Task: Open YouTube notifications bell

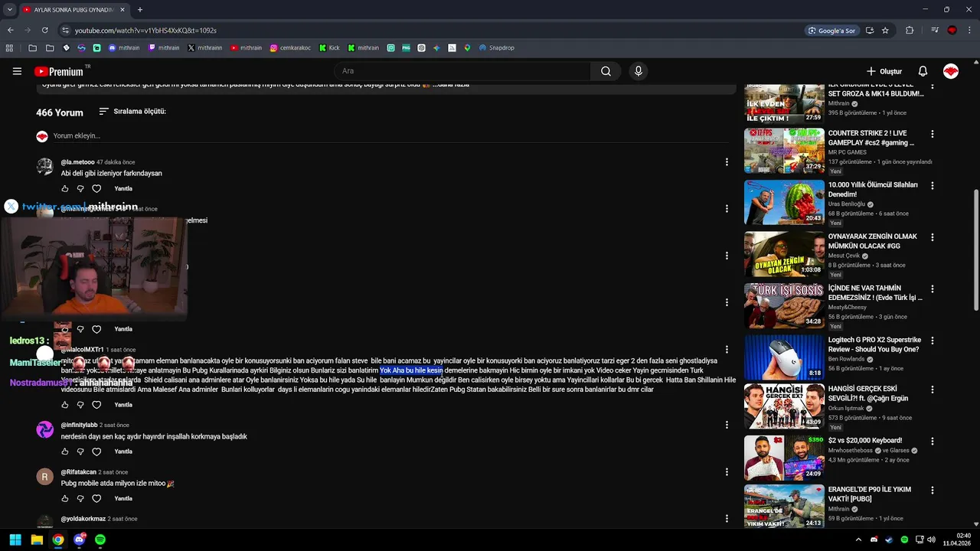Action: (923, 71)
